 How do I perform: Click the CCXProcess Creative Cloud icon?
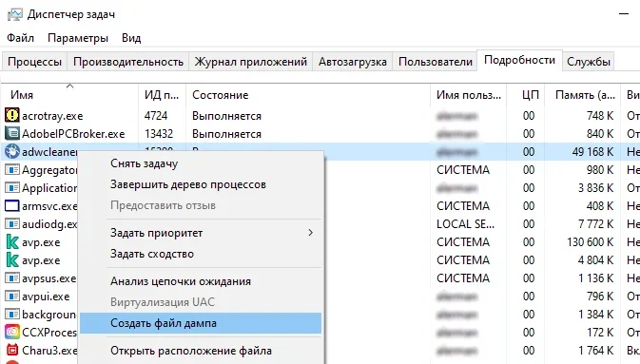point(12,332)
